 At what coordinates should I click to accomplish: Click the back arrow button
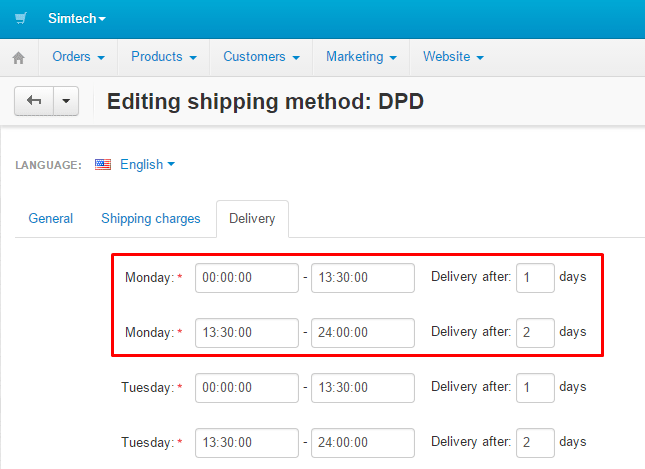pos(32,101)
